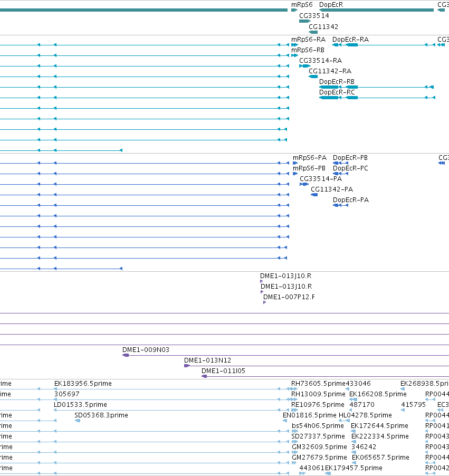This screenshot has width=449, height=476.
Task: Click the CG33514-RA transcript exon glyph
Action: 305,66
